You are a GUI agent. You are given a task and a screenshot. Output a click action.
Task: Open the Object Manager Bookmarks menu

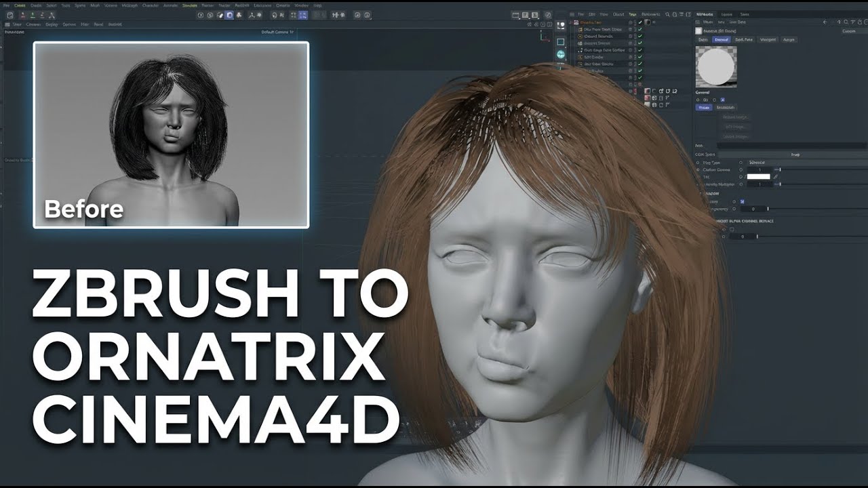pos(650,14)
